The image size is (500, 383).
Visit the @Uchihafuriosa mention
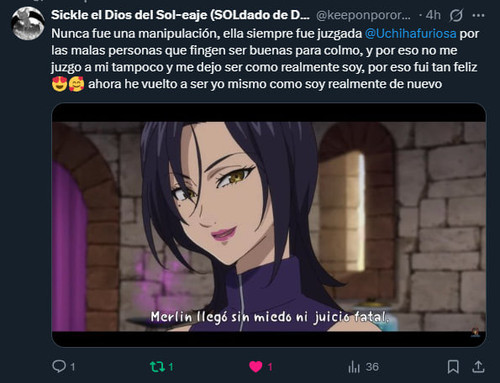(x=411, y=34)
